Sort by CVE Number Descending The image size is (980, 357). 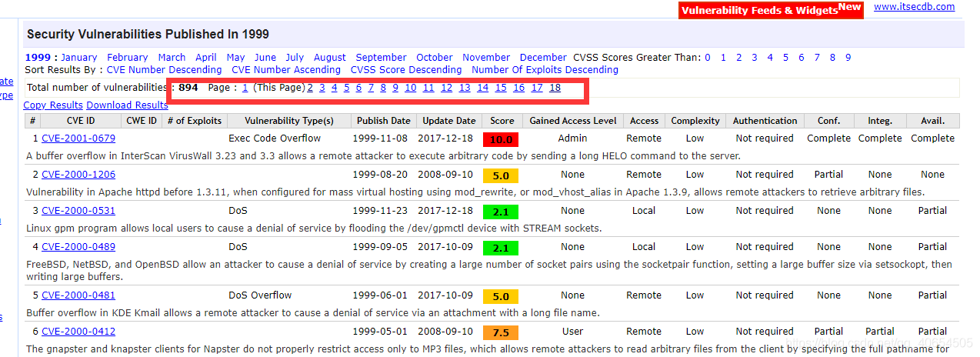[x=164, y=70]
